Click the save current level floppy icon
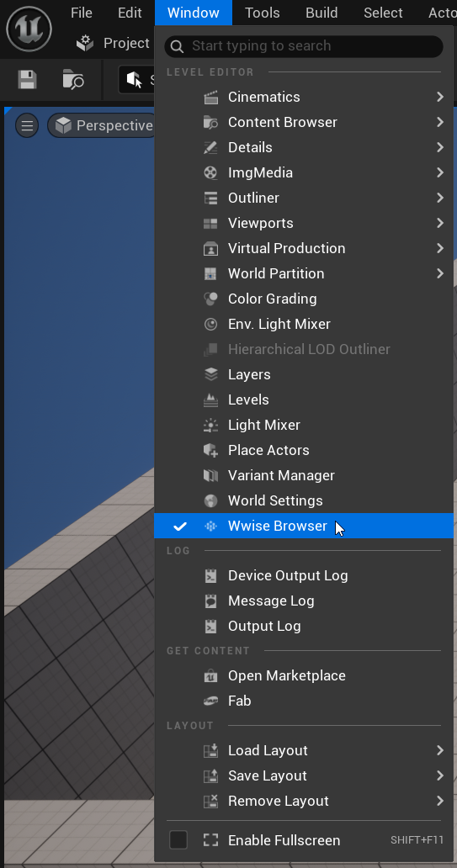Screen dimensions: 457x868 27,80
